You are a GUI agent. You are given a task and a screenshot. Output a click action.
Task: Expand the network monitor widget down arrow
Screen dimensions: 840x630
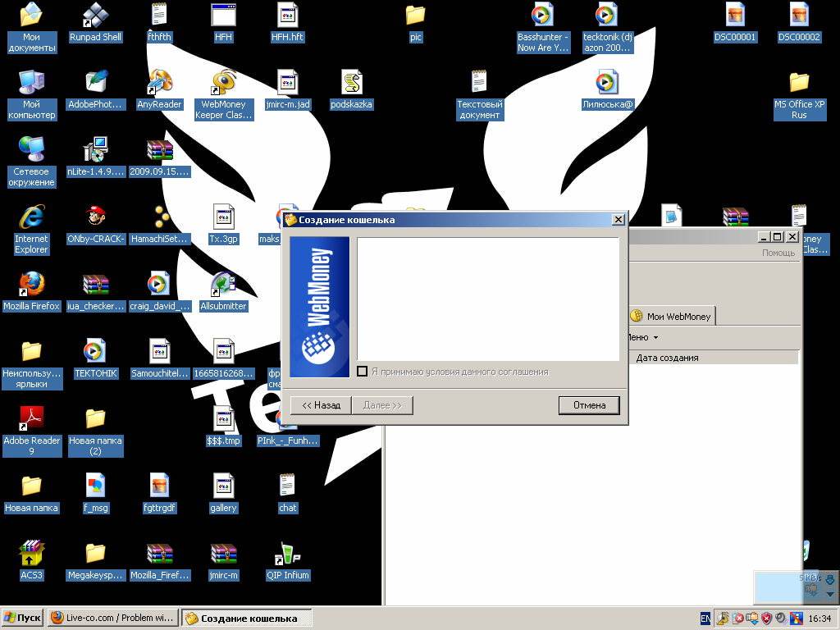coord(830,594)
